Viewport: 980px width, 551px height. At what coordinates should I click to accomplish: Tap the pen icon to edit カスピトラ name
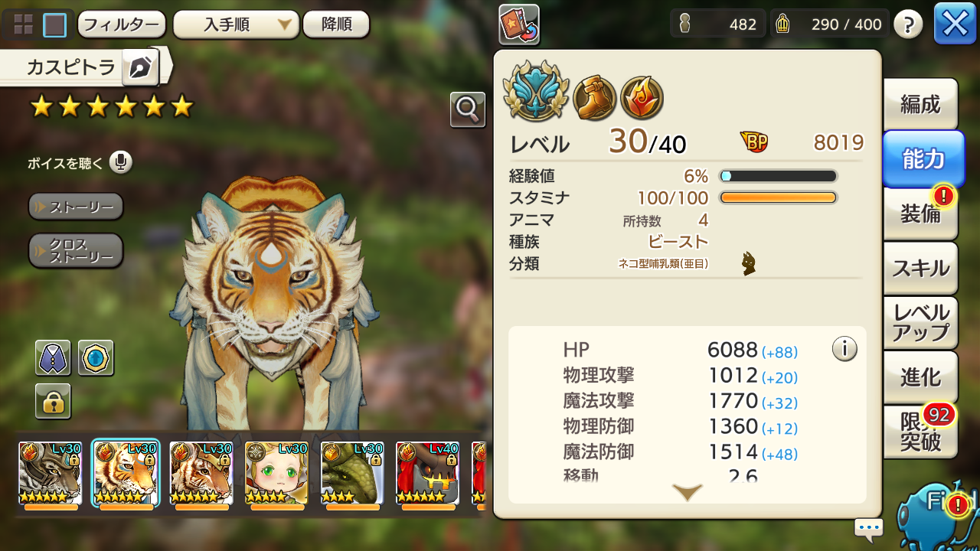tap(139, 67)
